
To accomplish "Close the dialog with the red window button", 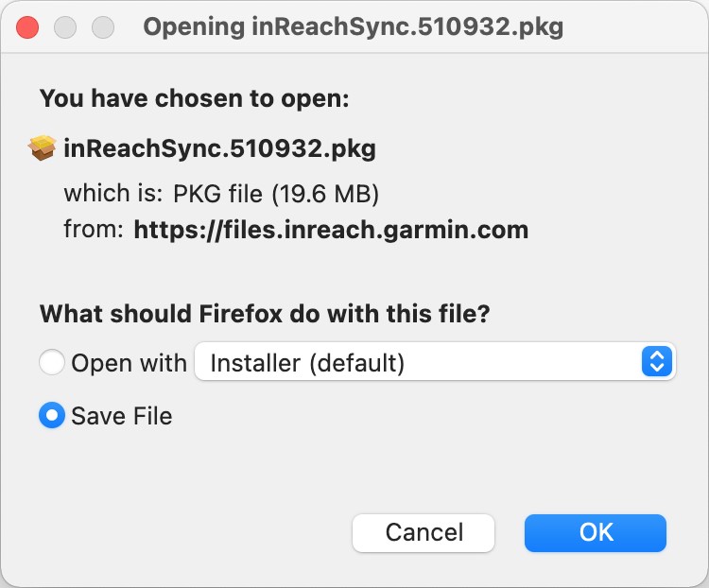I will tap(28, 26).
